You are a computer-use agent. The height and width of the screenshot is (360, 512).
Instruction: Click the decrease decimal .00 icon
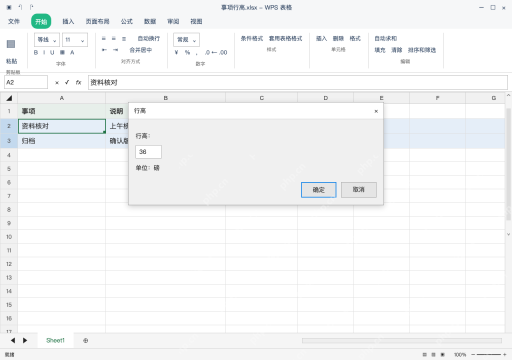point(223,52)
